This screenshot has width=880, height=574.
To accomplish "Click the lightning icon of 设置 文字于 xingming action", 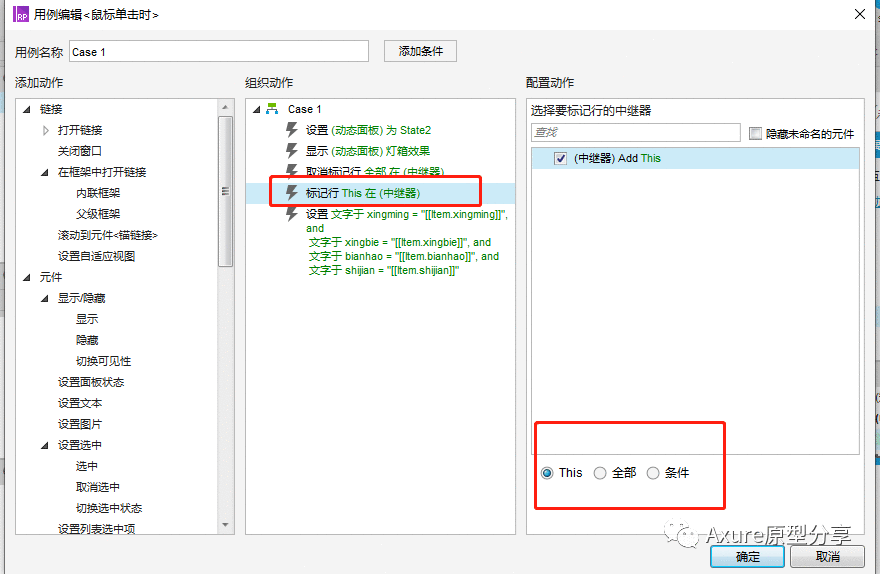I will [291, 214].
